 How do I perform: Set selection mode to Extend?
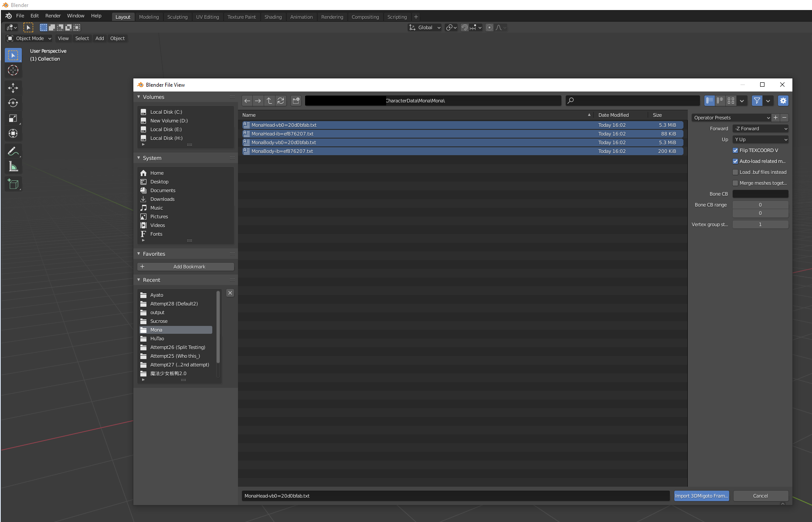[x=52, y=27]
